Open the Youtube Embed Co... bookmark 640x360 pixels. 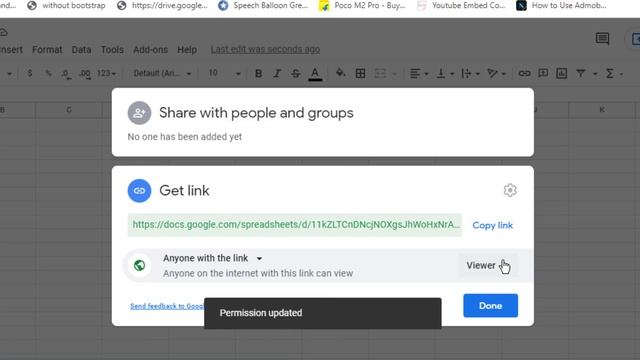click(x=461, y=6)
